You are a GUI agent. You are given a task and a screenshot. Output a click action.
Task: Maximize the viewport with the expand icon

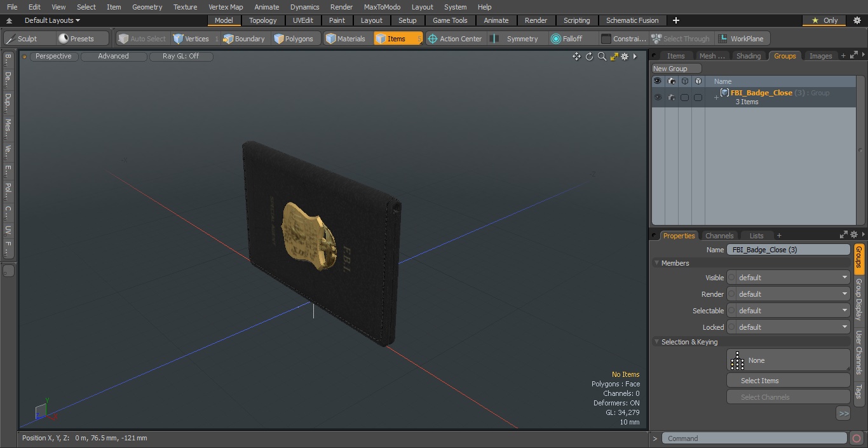coord(614,57)
